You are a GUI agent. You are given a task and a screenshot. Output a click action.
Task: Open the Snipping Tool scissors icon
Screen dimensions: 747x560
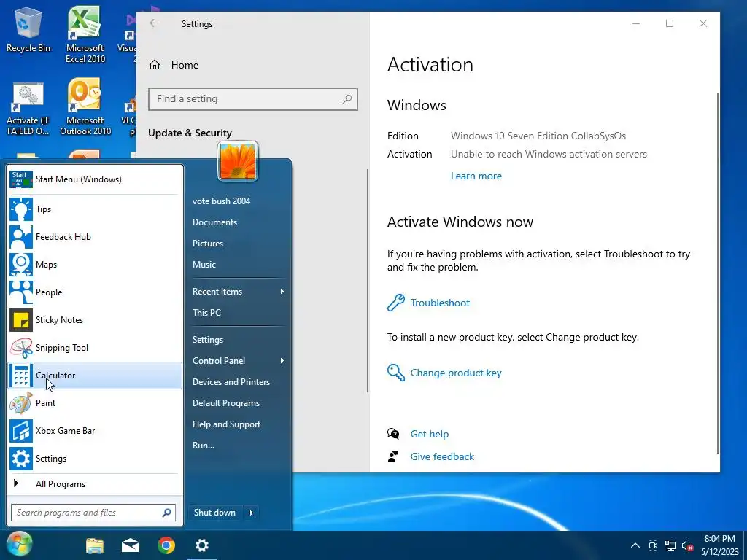(21, 348)
